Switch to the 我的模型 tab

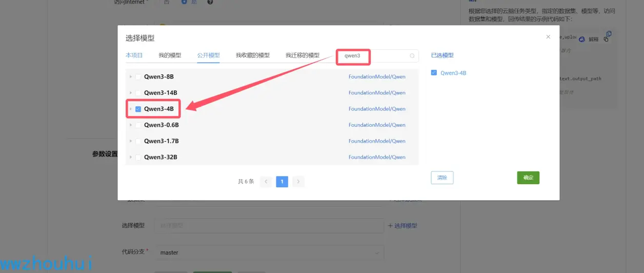pos(170,55)
